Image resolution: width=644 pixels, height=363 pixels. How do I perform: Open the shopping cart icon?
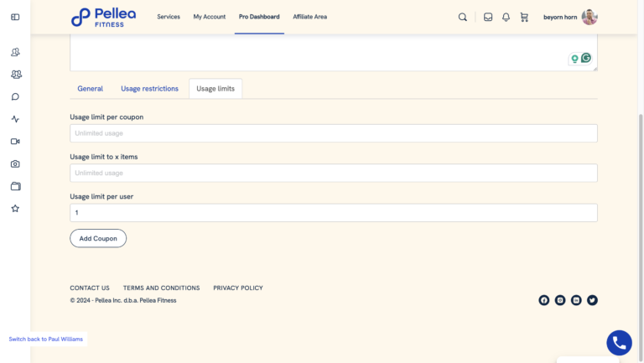click(x=524, y=17)
